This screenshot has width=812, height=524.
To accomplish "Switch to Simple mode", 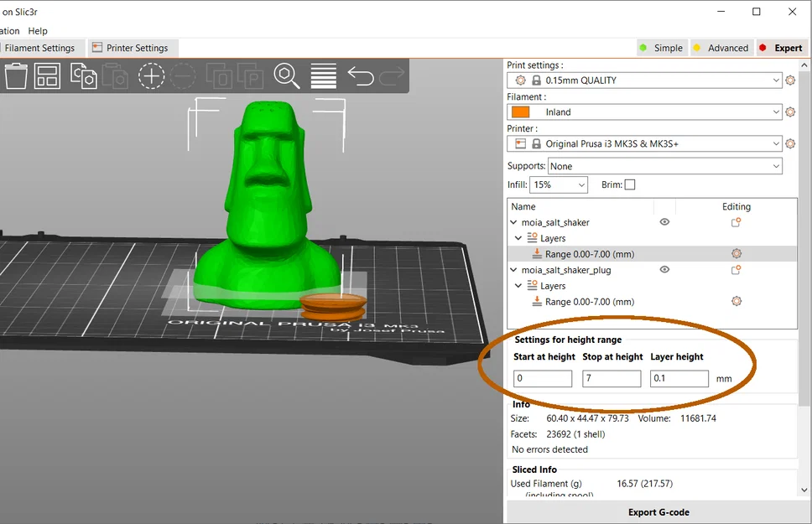I will (661, 48).
